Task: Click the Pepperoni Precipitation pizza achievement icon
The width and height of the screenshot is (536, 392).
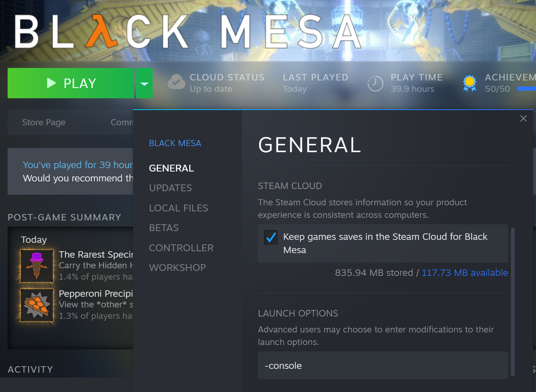Action: pyautogui.click(x=37, y=305)
